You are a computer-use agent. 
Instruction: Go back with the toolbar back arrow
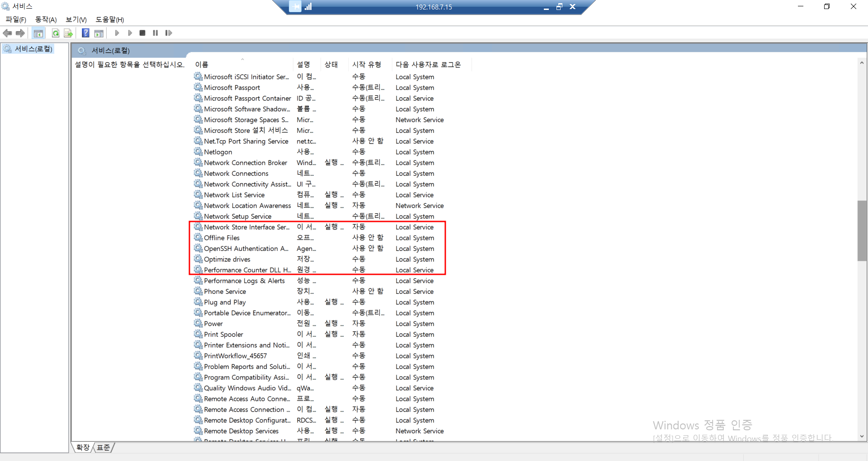pos(7,33)
